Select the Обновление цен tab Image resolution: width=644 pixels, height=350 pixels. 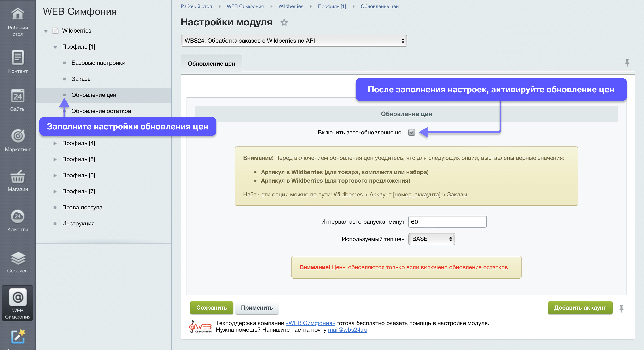[x=211, y=64]
